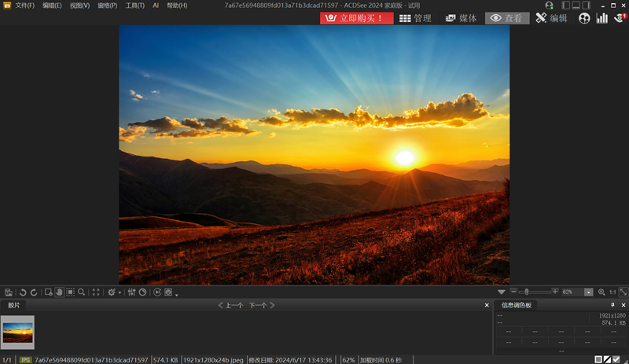Click the zoom out minus button
This screenshot has height=364, width=629.
513,292
